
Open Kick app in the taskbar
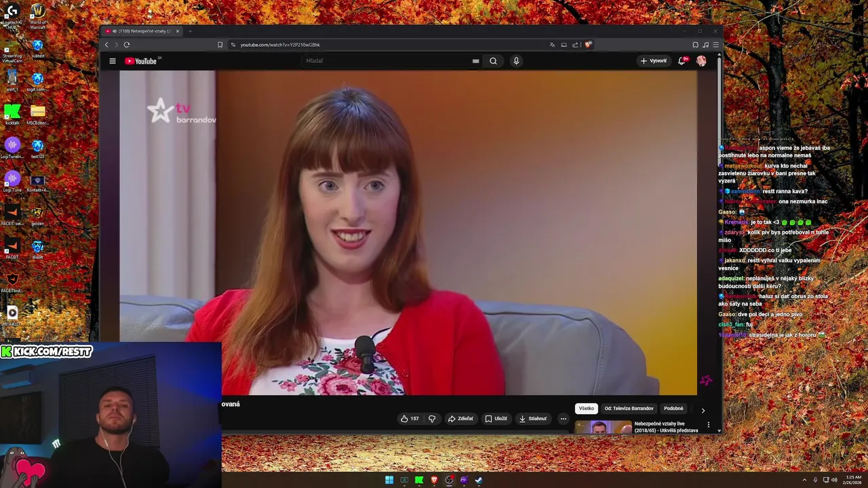tap(419, 480)
